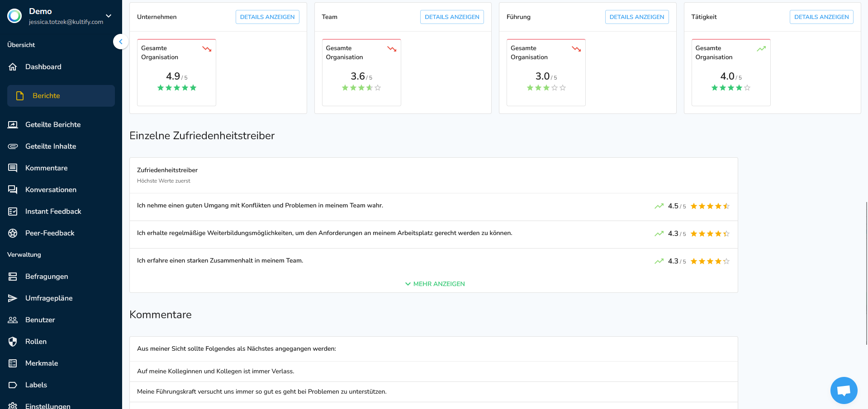Image resolution: width=868 pixels, height=409 pixels.
Task: Go to Geteilte Berichte
Action: (x=53, y=125)
